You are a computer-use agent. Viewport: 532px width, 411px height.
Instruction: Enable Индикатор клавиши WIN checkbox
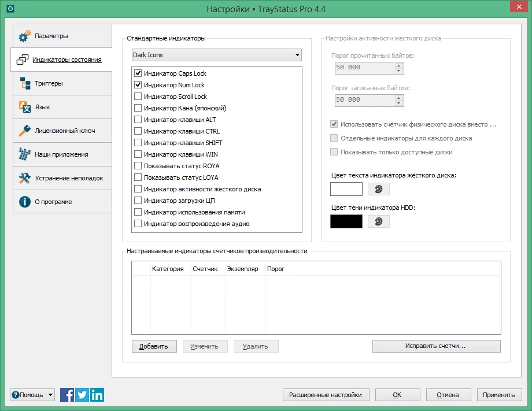(x=138, y=154)
